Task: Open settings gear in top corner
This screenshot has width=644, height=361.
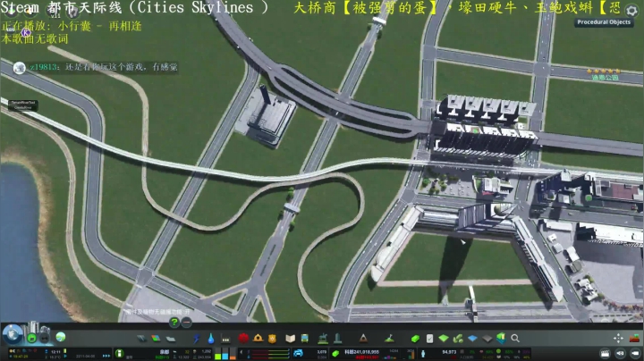Action: tap(631, 10)
